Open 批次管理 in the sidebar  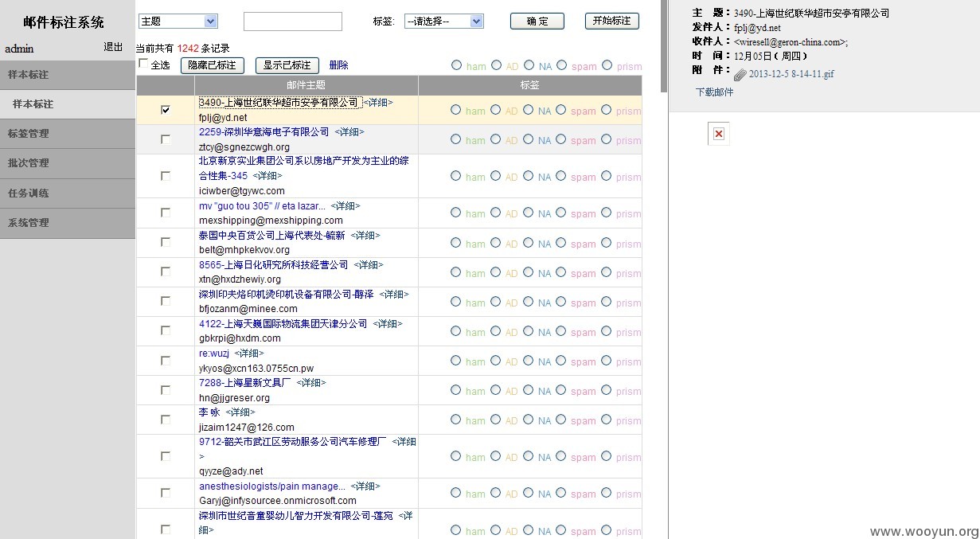pos(68,163)
